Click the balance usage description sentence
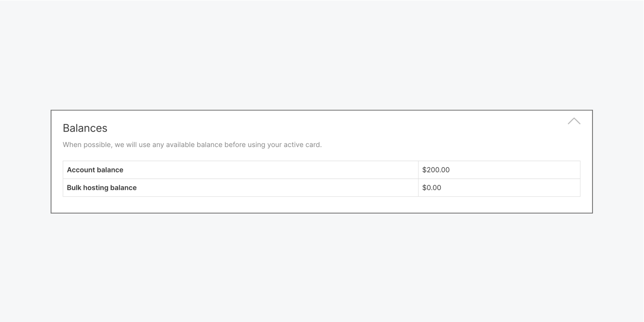This screenshot has height=322, width=644. coord(192,145)
